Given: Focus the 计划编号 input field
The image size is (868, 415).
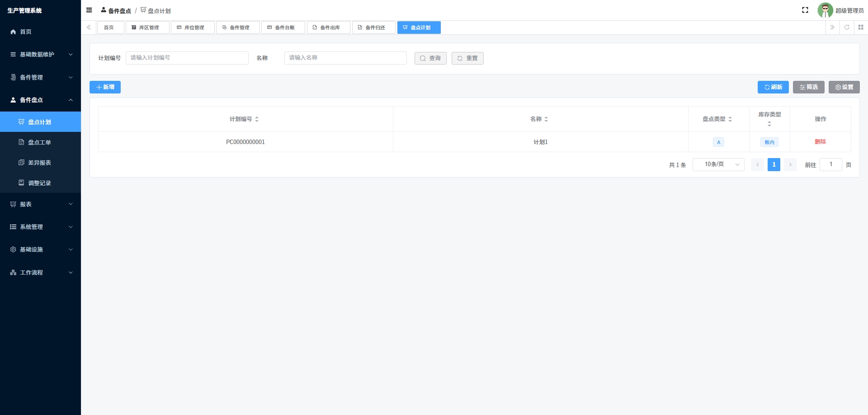Looking at the screenshot, I should (x=187, y=58).
